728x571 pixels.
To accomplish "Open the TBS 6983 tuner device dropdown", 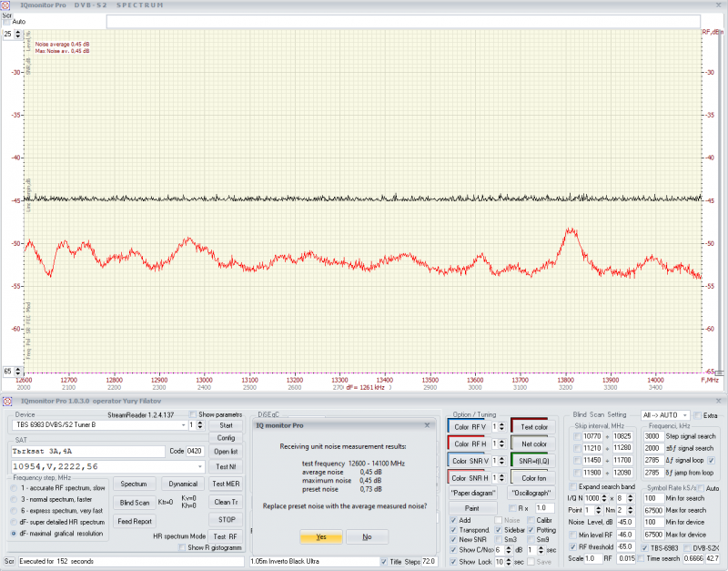I will click(183, 425).
